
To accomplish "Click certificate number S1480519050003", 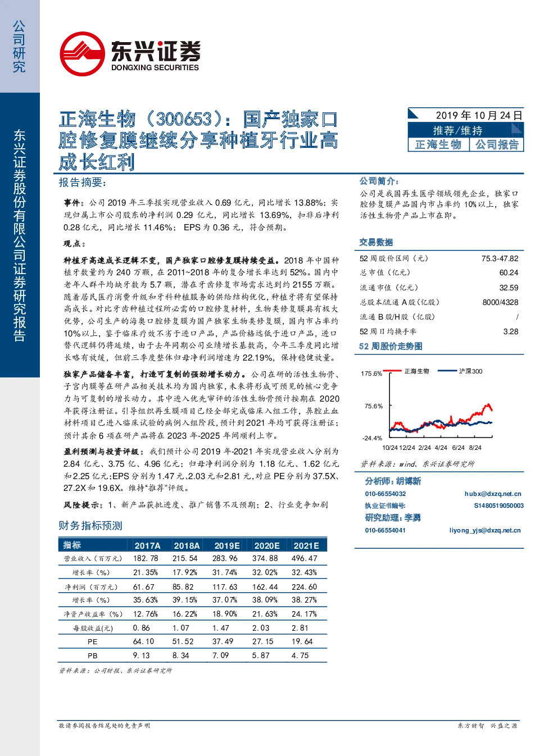I will tap(499, 505).
